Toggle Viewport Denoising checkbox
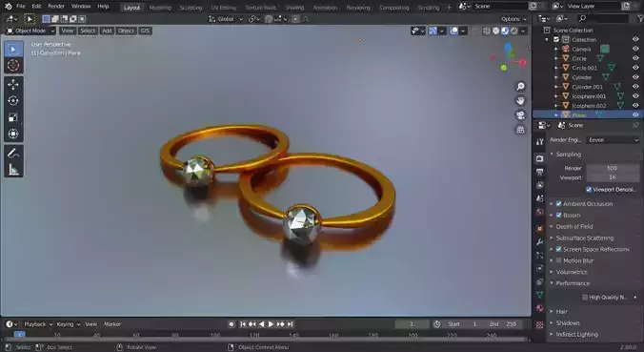Screen dimensions: 644x352 (589, 189)
